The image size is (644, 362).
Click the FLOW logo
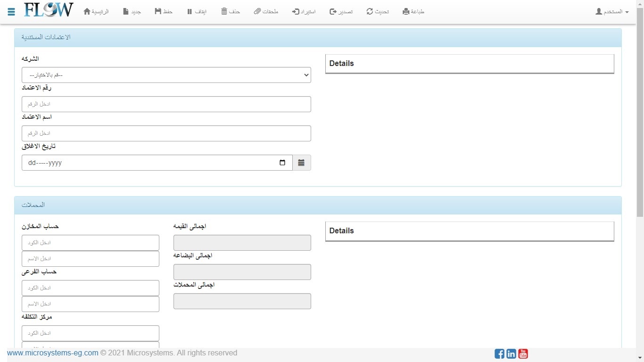coord(49,10)
